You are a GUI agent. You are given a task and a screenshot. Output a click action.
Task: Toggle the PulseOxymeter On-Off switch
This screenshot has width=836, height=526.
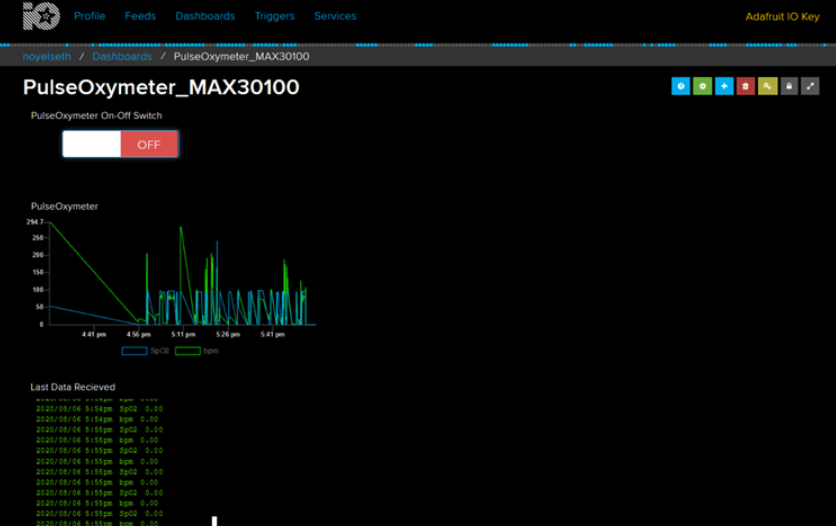click(x=121, y=144)
